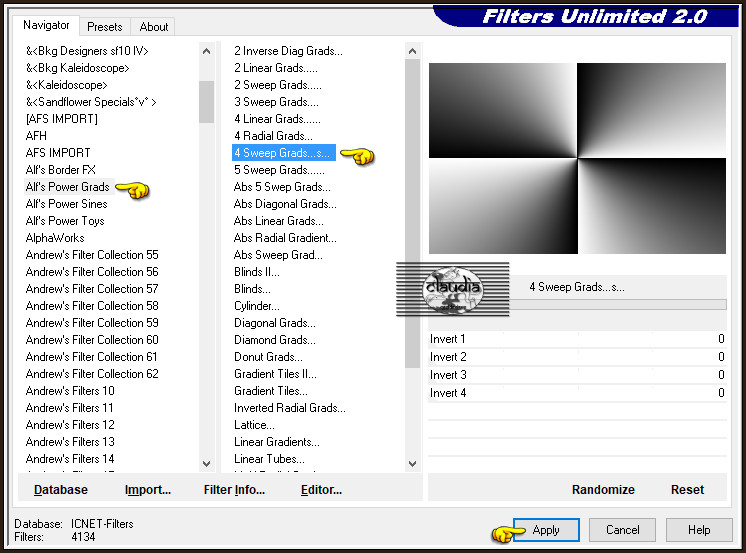746x553 pixels.
Task: Select the Donut Grads... filter
Action: (x=268, y=357)
